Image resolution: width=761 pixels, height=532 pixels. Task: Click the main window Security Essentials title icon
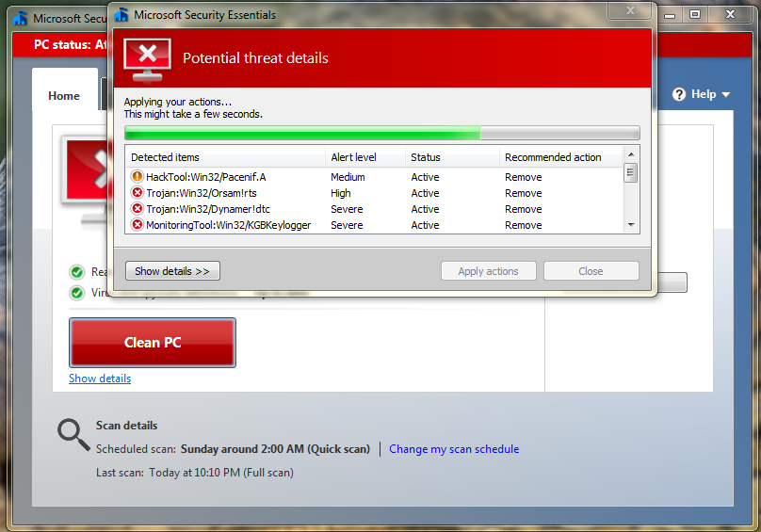point(21,19)
